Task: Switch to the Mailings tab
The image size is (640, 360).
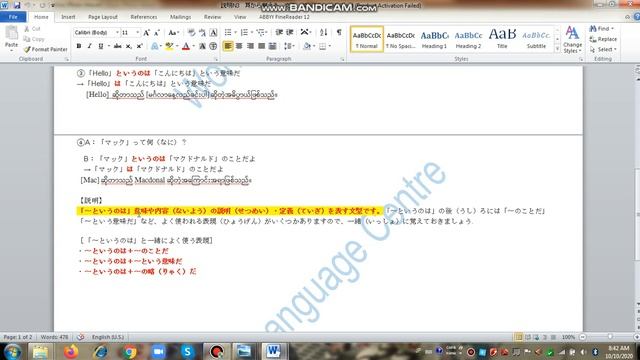Action: [180, 17]
